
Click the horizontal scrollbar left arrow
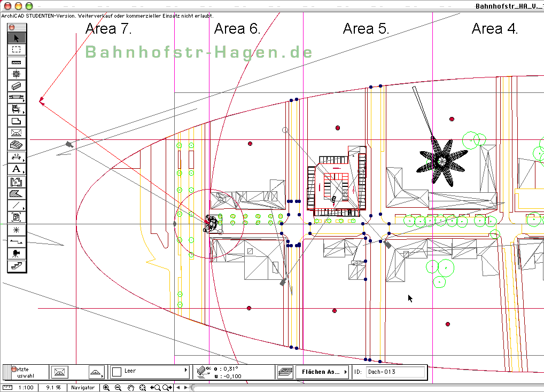tap(178, 388)
